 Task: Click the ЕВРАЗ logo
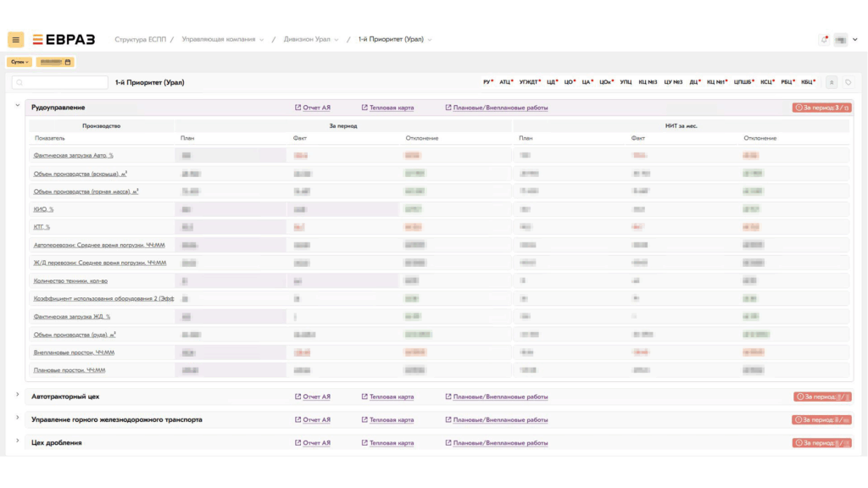coord(64,40)
